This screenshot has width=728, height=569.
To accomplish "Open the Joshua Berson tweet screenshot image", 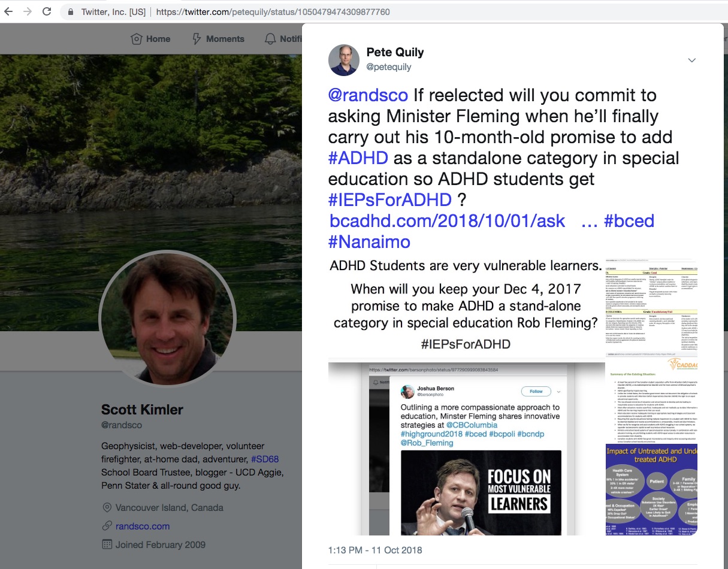I will click(x=466, y=449).
